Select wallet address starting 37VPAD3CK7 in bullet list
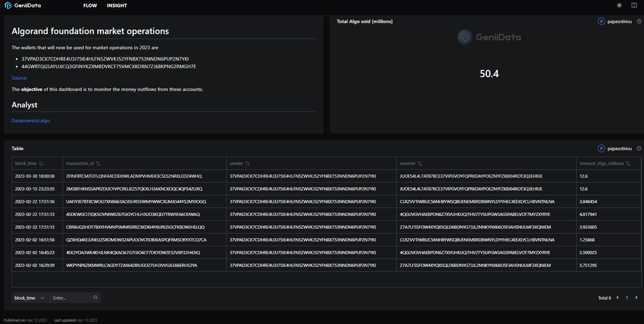The width and height of the screenshot is (644, 324). click(105, 58)
